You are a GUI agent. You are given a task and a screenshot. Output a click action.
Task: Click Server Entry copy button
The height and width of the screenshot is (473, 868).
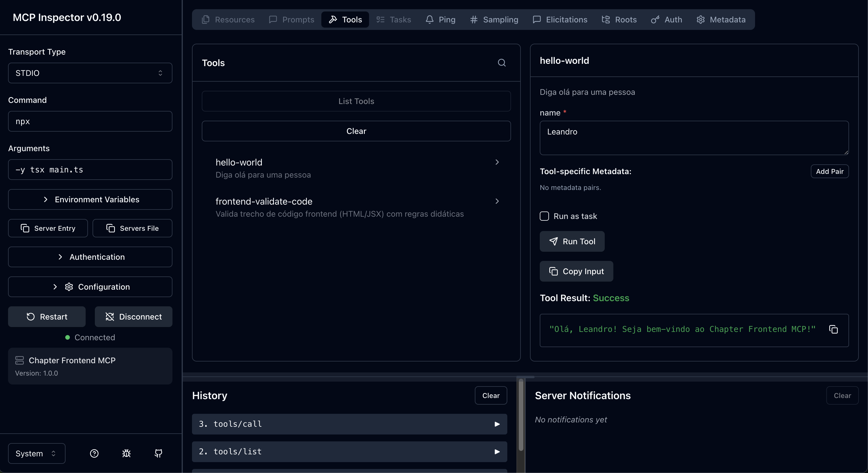point(48,228)
